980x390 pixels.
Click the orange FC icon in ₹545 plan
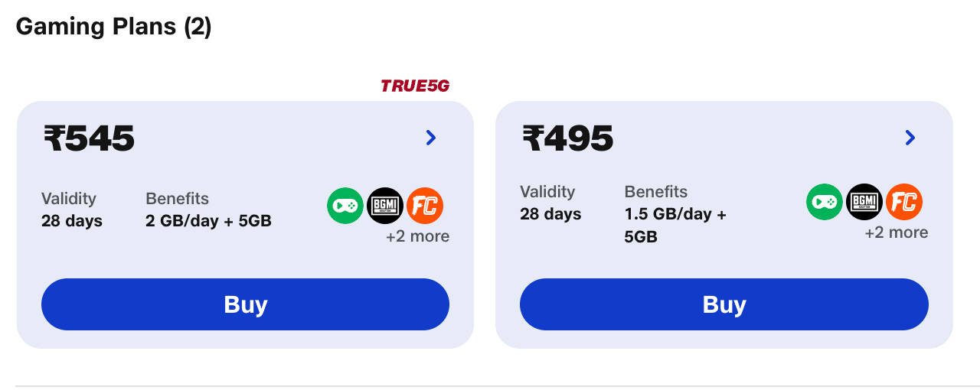pyautogui.click(x=425, y=206)
